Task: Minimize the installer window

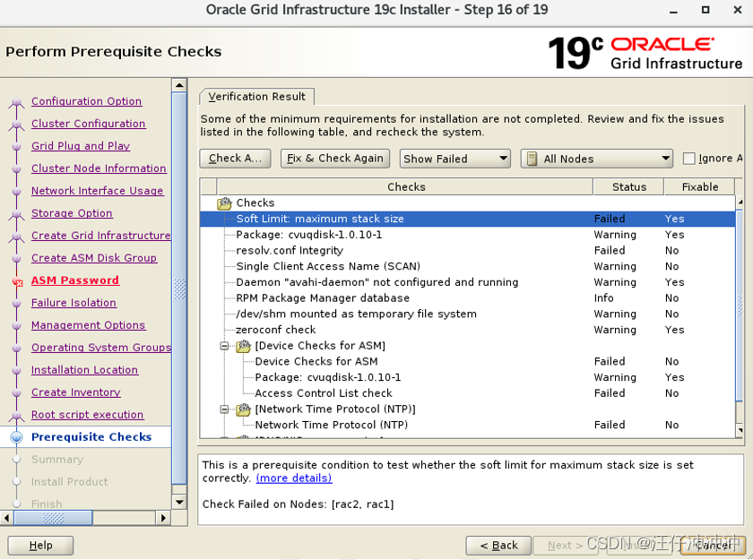Action: pyautogui.click(x=674, y=11)
